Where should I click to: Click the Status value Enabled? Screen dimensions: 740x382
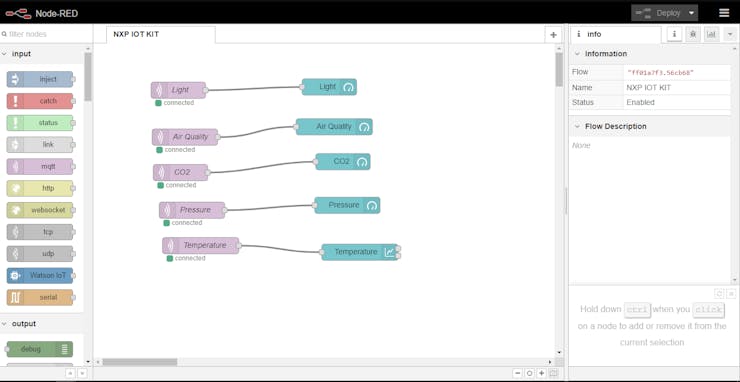point(640,102)
